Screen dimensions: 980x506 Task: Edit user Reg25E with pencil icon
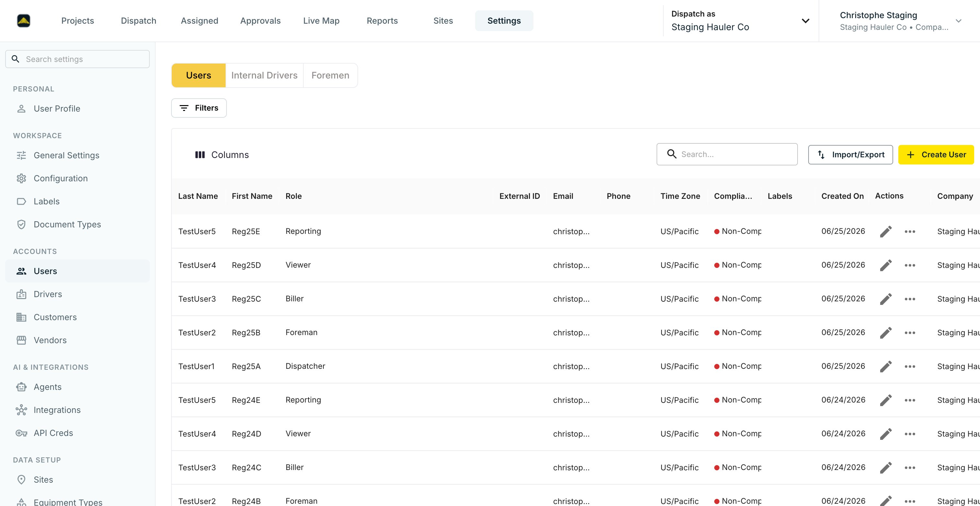click(x=886, y=232)
